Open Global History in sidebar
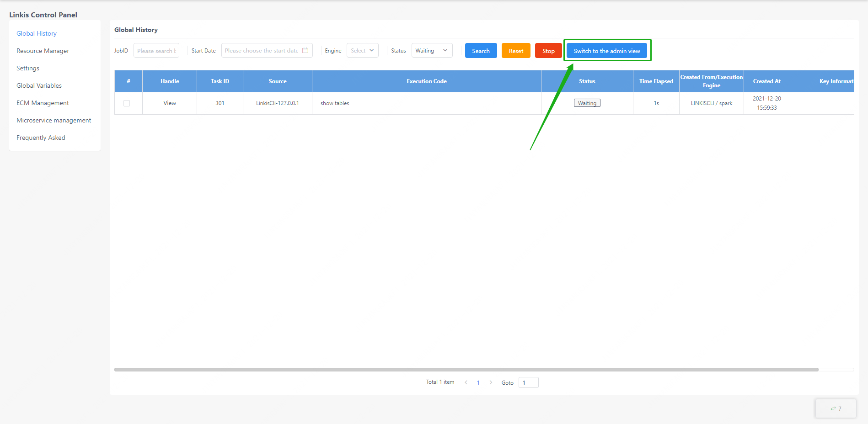 point(37,33)
